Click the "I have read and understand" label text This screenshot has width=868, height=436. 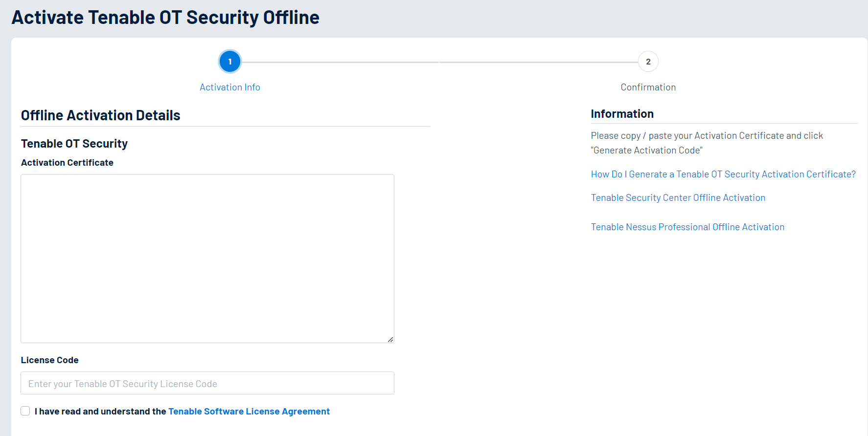click(100, 412)
